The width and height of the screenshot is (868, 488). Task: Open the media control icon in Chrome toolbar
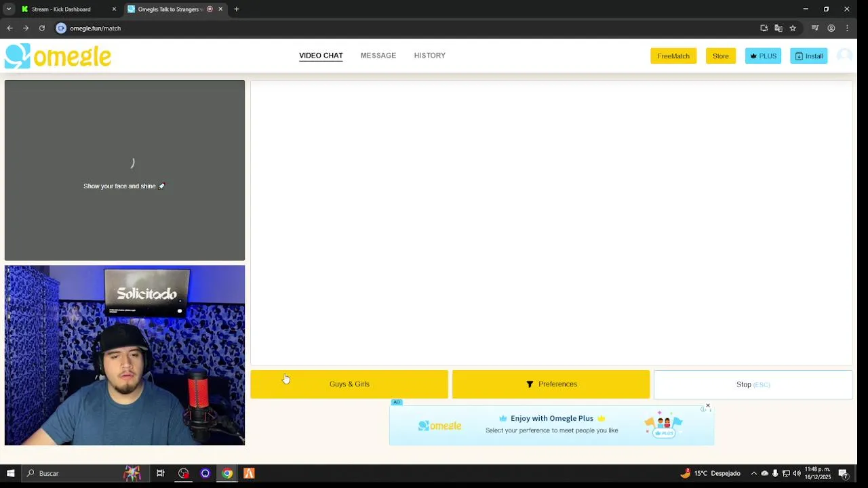tap(815, 28)
